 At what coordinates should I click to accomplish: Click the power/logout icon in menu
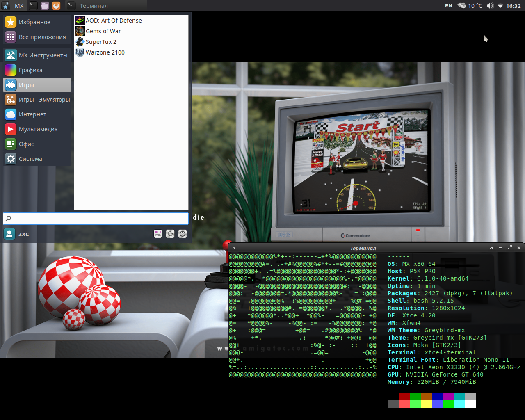[x=183, y=234]
